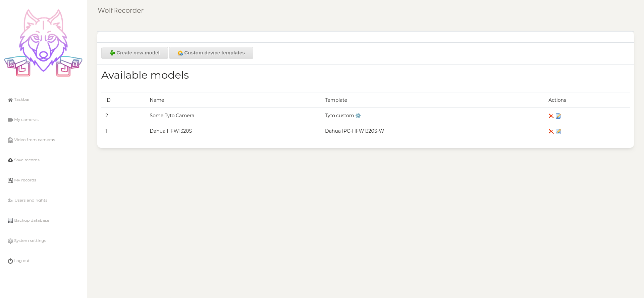Click the Dahua IPC-HFW1320S-W template cell
The image size is (644, 298).
[x=354, y=131]
